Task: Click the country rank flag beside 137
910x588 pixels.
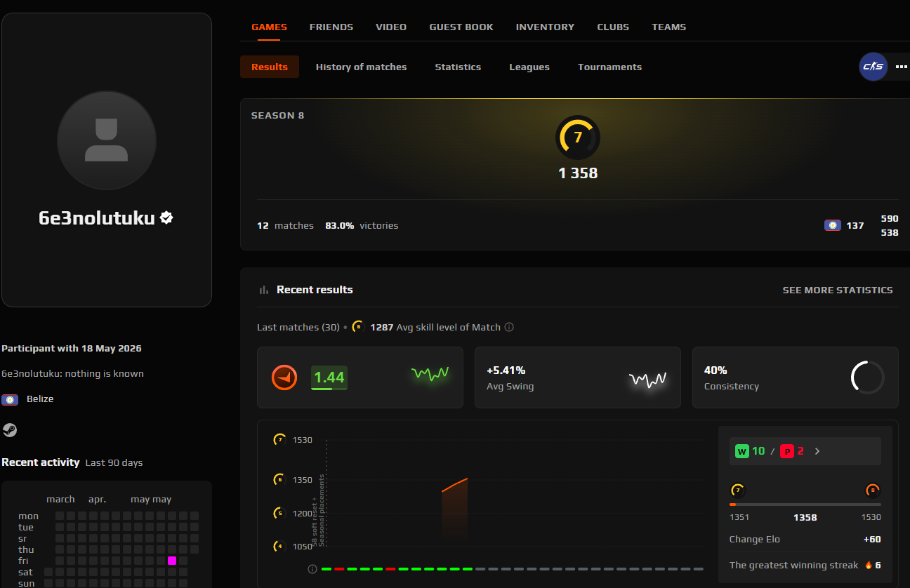Action: tap(832, 225)
